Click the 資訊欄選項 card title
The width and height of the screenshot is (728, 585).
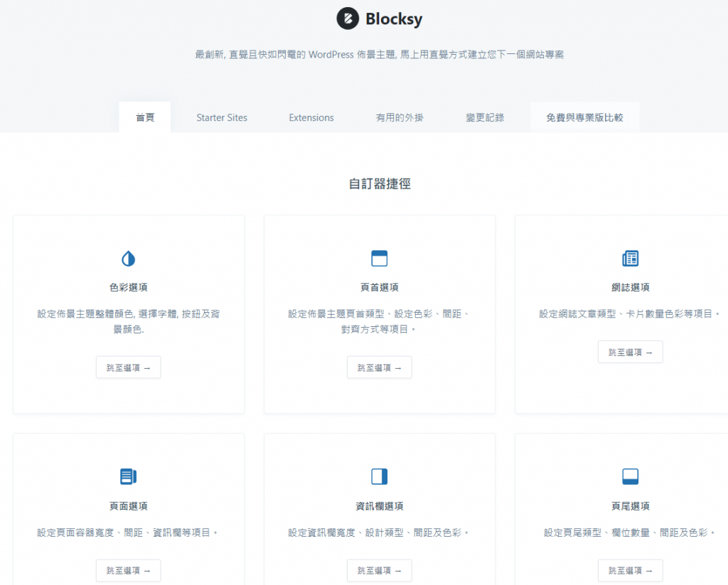[380, 506]
